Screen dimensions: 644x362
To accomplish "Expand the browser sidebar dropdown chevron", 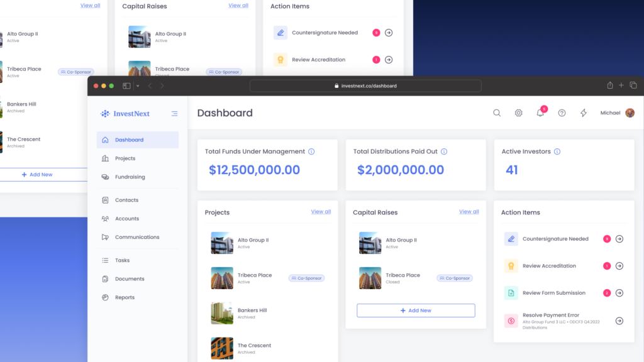I will [138, 85].
